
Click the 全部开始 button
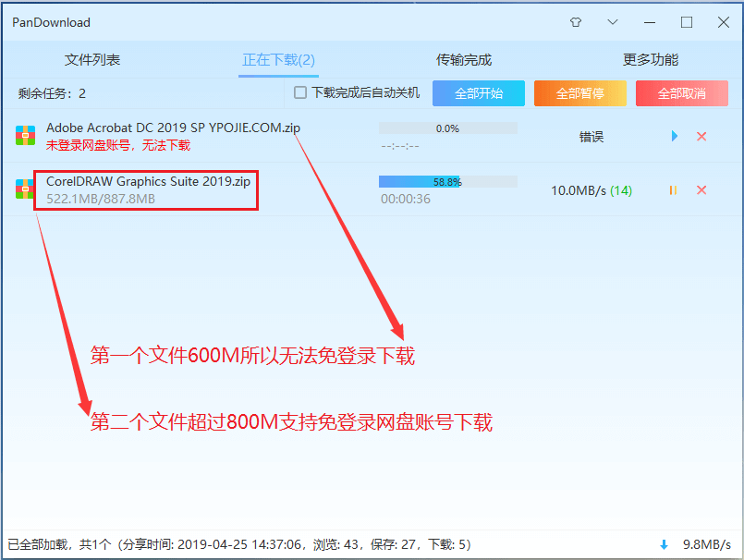(x=478, y=93)
